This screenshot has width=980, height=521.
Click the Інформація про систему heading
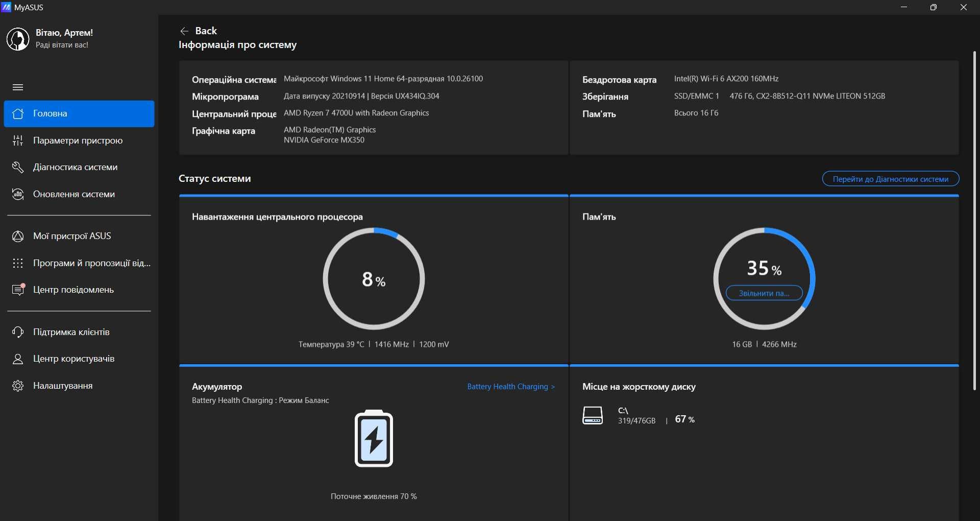tap(237, 45)
